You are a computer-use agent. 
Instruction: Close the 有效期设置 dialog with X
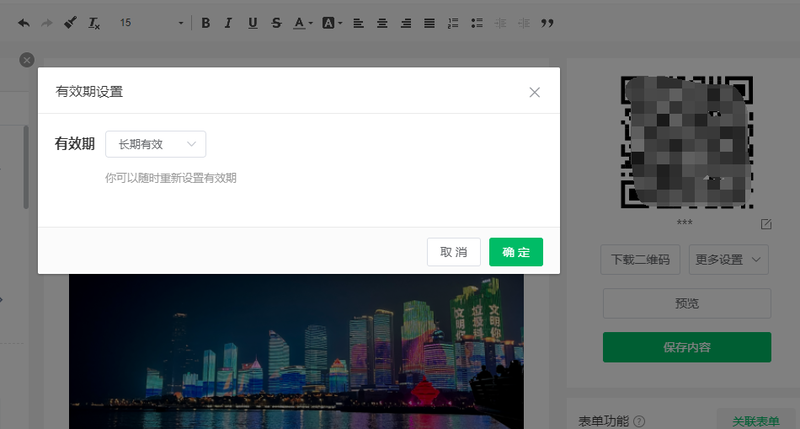[535, 92]
